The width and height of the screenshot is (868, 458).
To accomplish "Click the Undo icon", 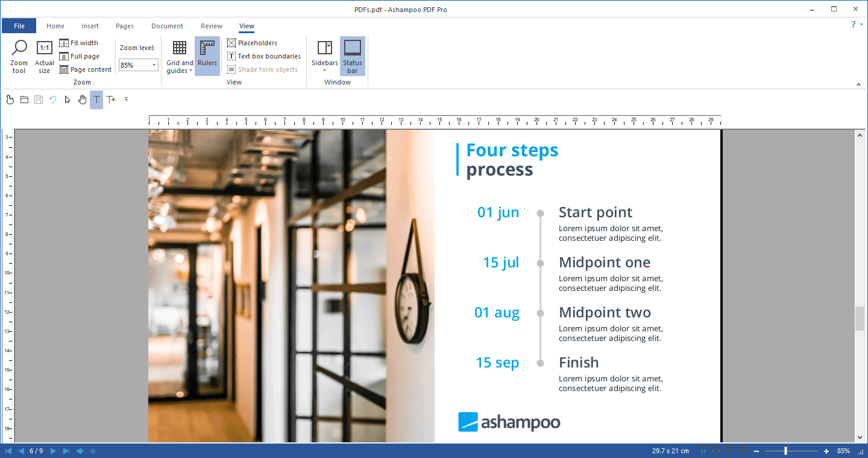I will [x=53, y=100].
